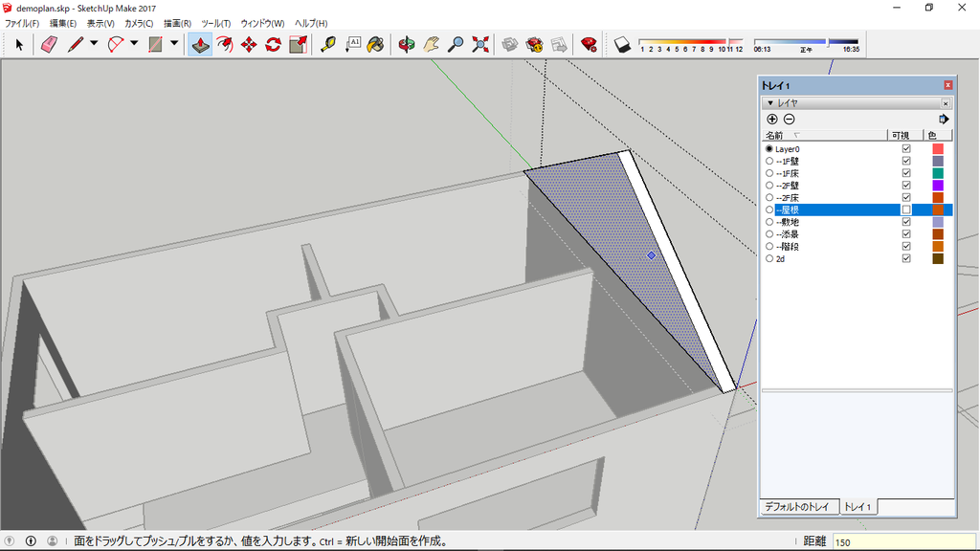Screen dimensions: 980x551
Task: Switch to トレイ1 tab
Action: (857, 507)
